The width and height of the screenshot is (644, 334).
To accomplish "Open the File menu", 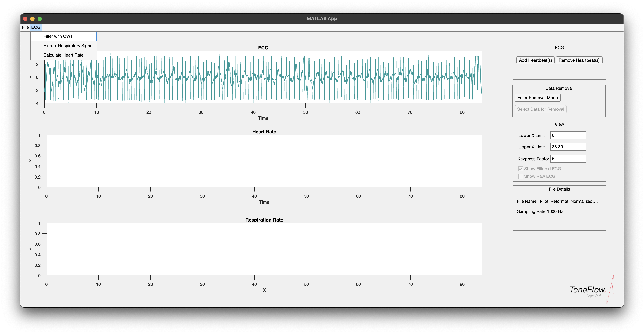I will pyautogui.click(x=25, y=28).
